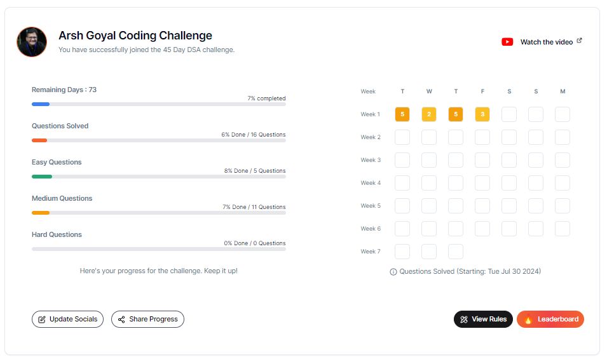This screenshot has height=364, width=607.
Task: Click the info icon beside Questions Solved
Action: click(x=393, y=272)
